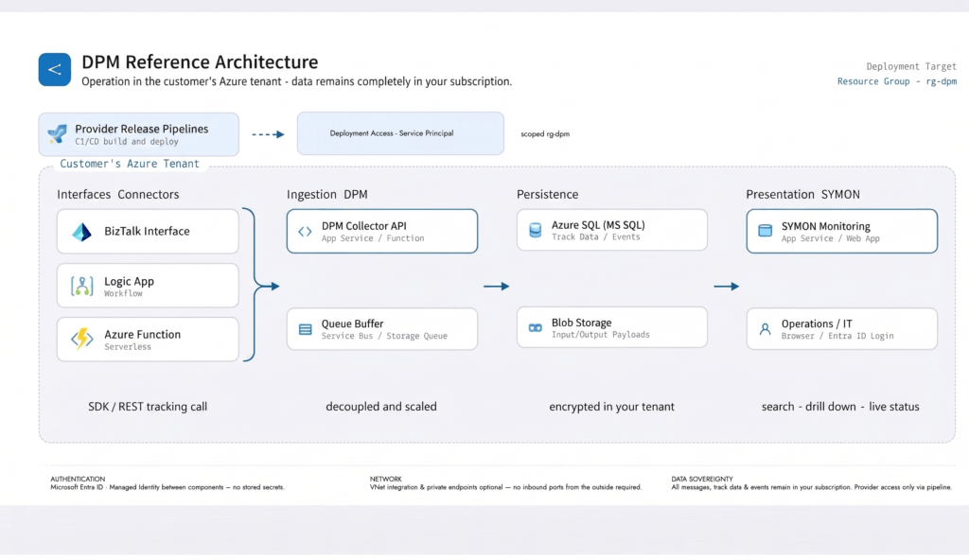Viewport: 969px width, 560px height.
Task: Click the Operations / IT title text
Action: click(817, 324)
